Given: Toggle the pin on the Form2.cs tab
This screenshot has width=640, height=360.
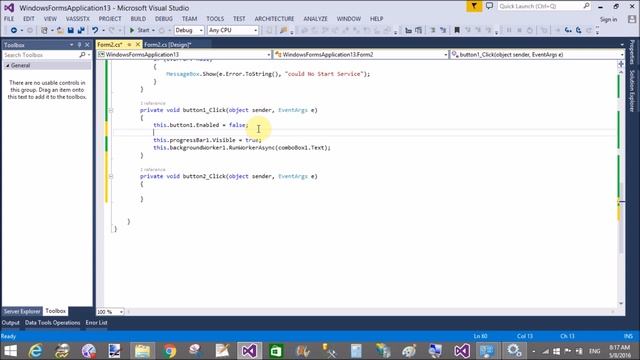Looking at the screenshot, I should (x=129, y=44).
